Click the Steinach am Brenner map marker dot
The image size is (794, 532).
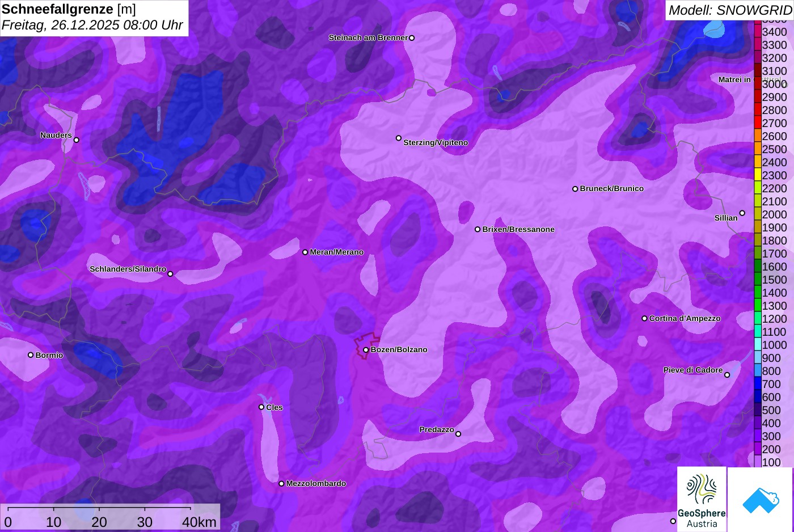coord(412,38)
